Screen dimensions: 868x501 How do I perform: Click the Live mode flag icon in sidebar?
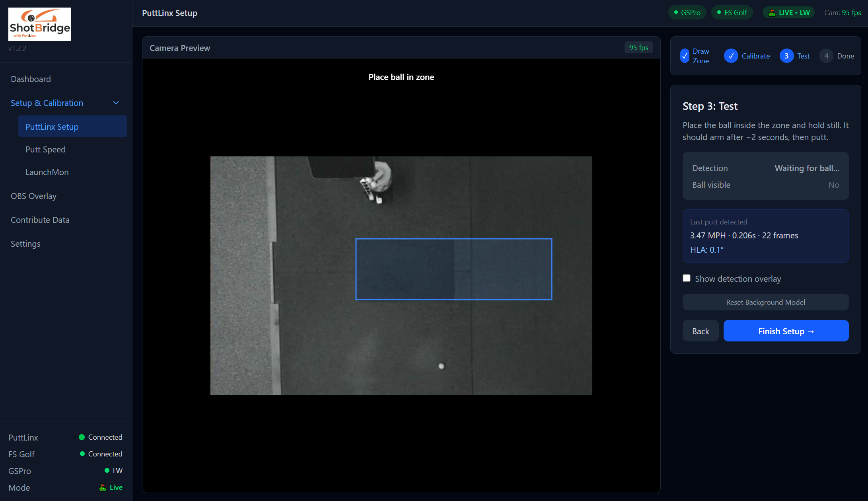click(x=103, y=487)
